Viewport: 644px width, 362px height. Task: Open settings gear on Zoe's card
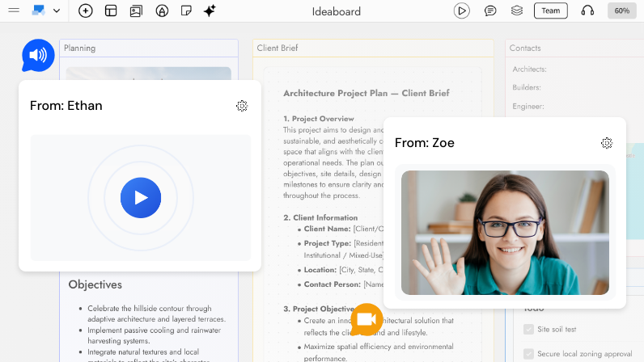[x=607, y=143]
